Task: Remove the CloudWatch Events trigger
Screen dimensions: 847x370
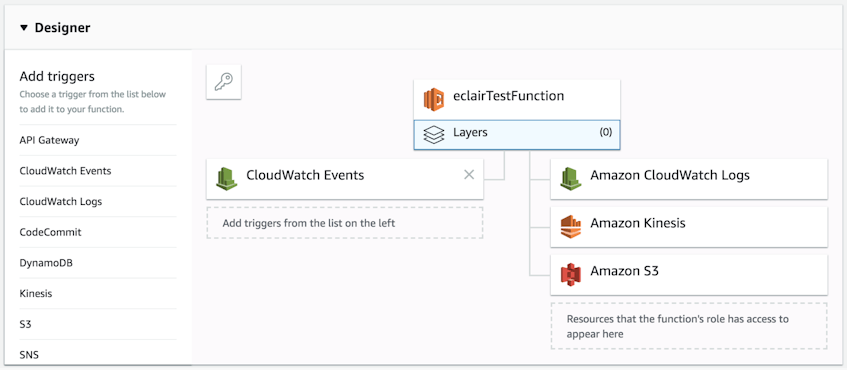Action: (x=469, y=174)
